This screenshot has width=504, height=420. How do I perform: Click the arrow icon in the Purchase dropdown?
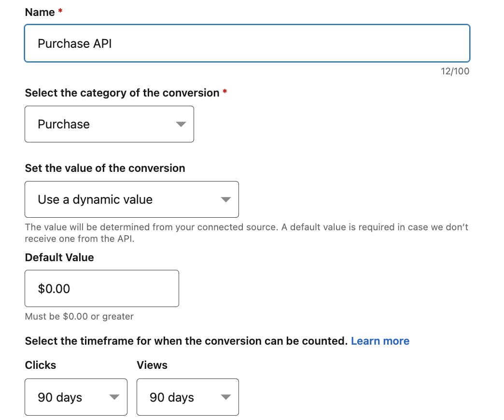click(x=181, y=125)
